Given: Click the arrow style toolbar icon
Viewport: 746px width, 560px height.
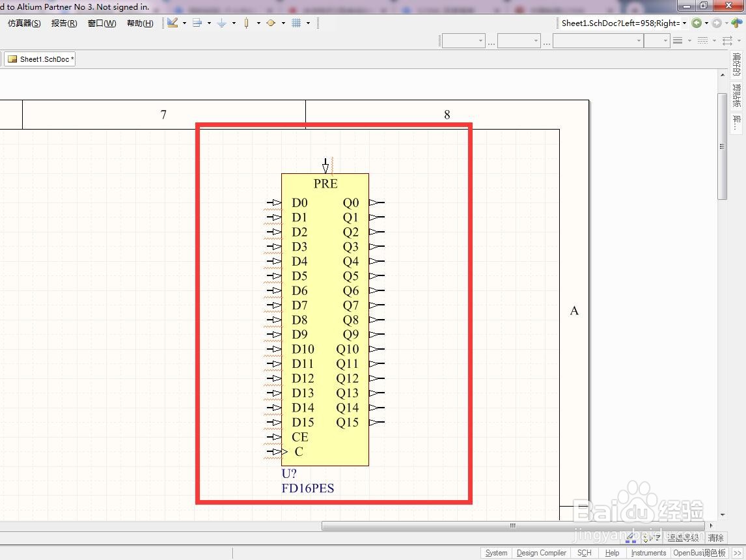Looking at the screenshot, I should pos(727,41).
